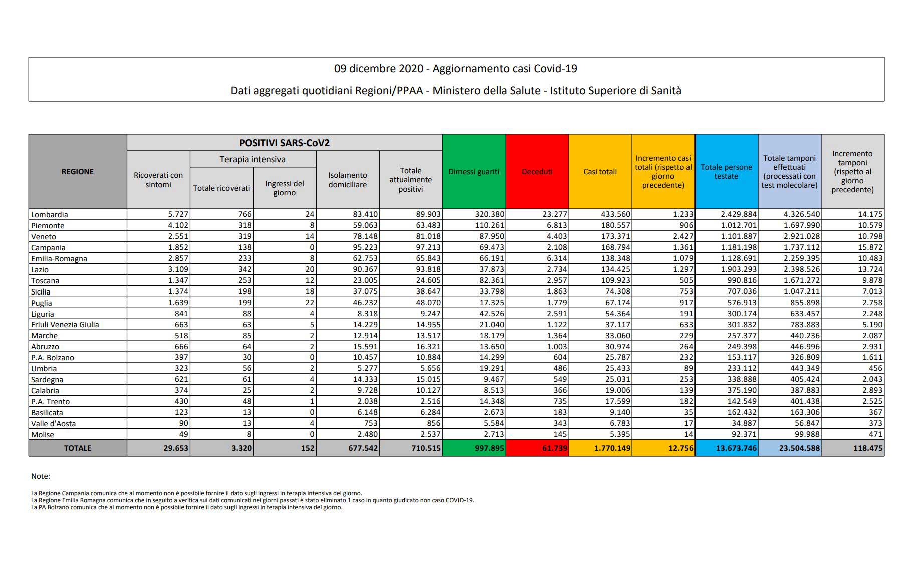Select the Terapia intensiva subheader

[253, 159]
